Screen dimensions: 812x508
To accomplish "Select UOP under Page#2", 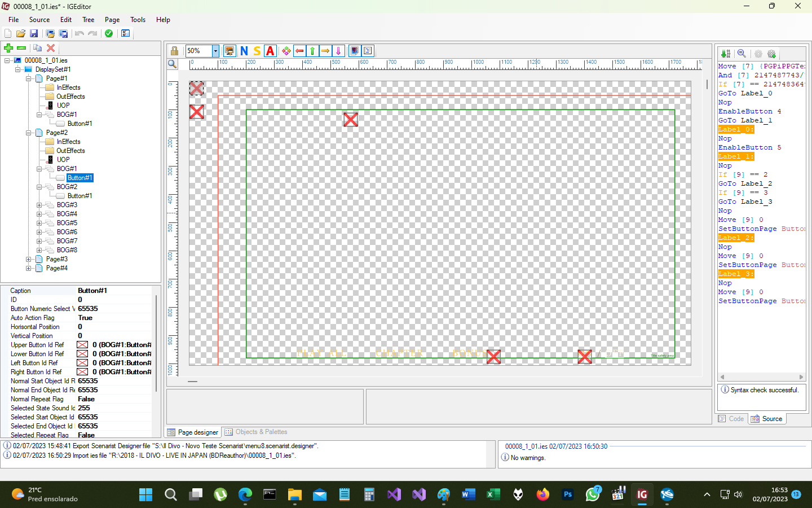I will pyautogui.click(x=63, y=160).
